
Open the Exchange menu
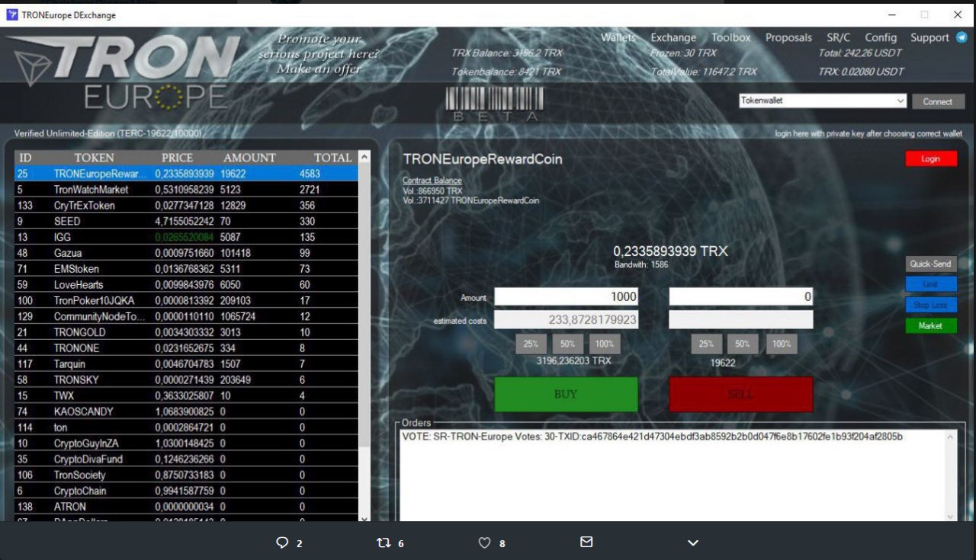[673, 37]
